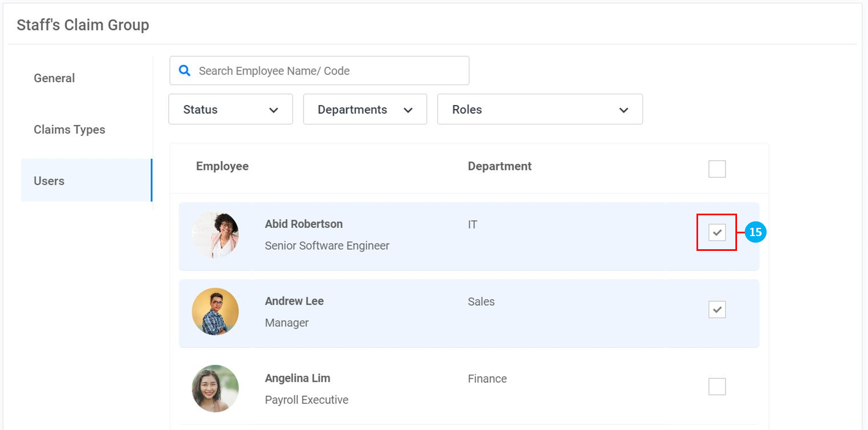Screen dimensions: 868x430
Task: Click Angelina Lim's profile photo
Action: point(215,388)
